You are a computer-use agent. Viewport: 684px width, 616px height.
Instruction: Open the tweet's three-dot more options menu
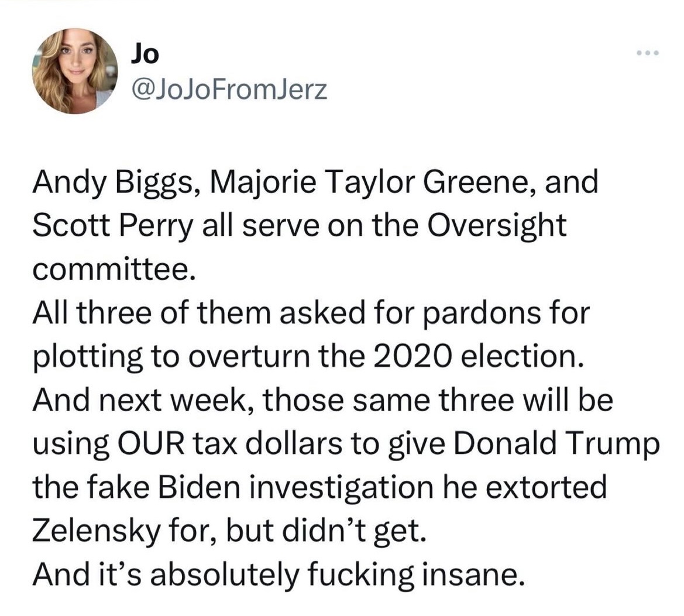point(648,54)
